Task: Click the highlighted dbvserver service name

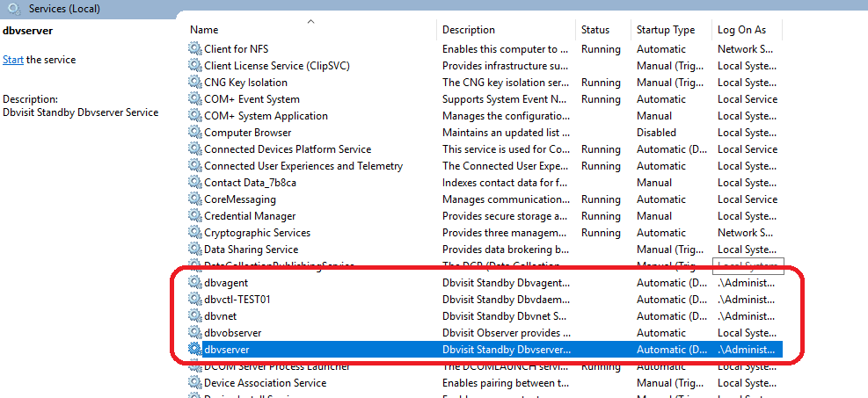Action: point(226,350)
